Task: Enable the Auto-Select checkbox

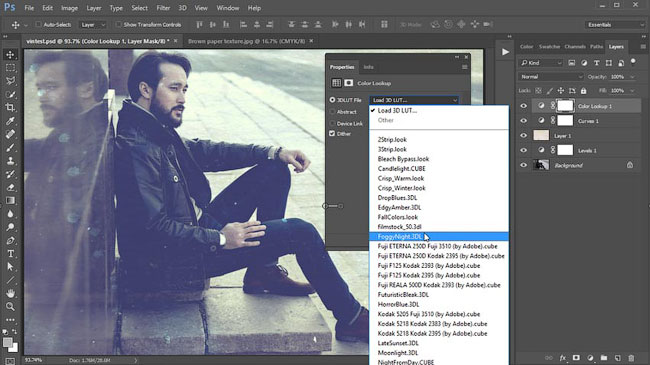Action: [x=38, y=24]
